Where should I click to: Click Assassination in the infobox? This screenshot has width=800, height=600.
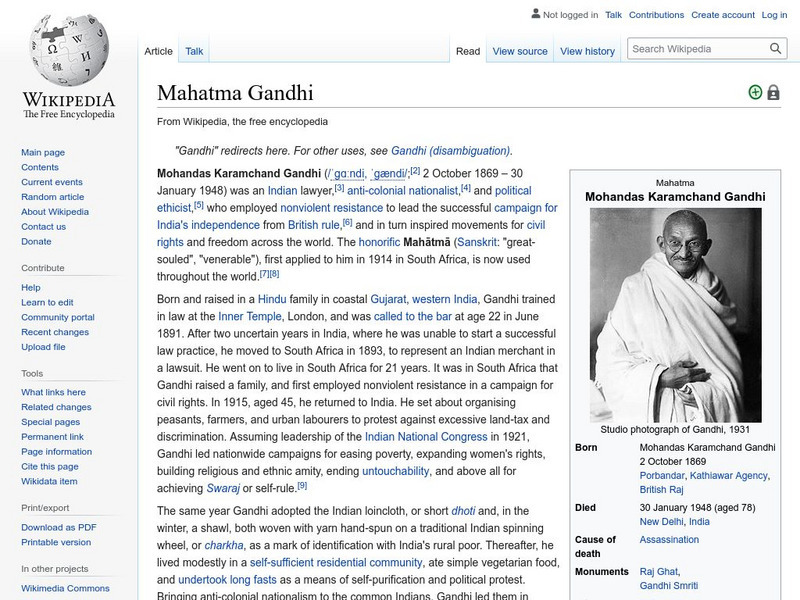669,540
